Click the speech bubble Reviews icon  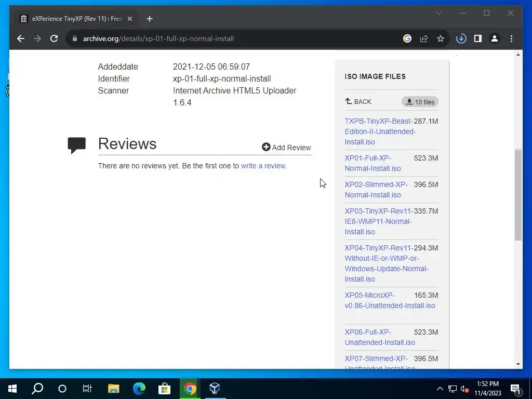77,145
